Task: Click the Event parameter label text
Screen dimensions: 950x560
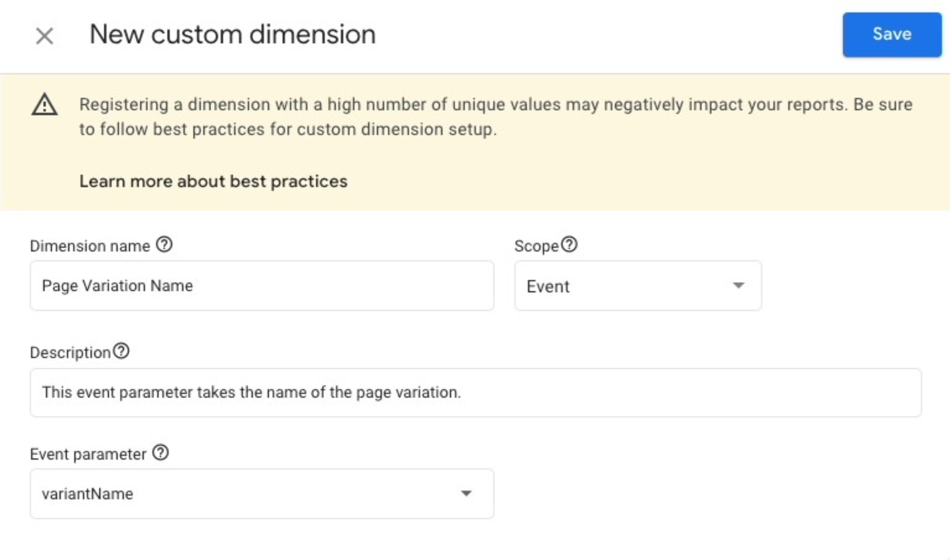Action: point(88,454)
